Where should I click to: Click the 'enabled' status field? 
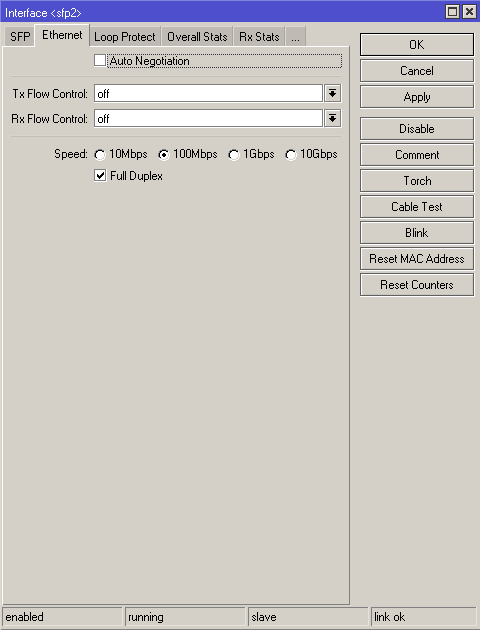coord(62,617)
